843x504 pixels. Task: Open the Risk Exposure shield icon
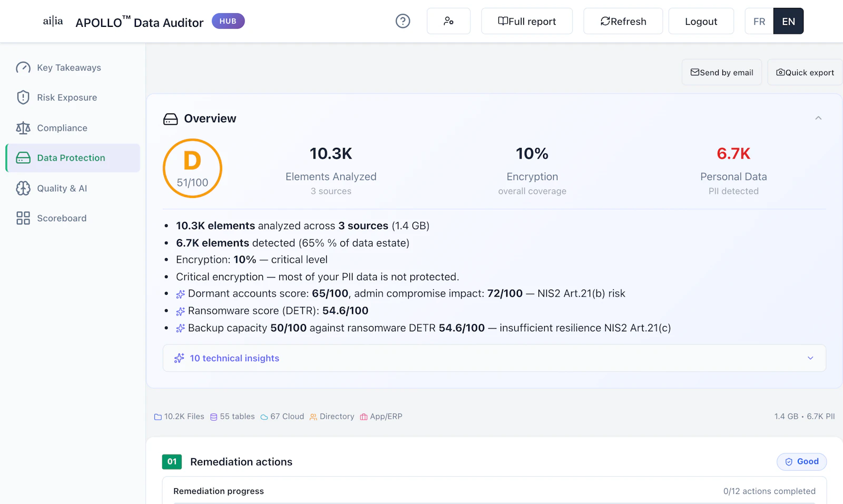pyautogui.click(x=23, y=97)
